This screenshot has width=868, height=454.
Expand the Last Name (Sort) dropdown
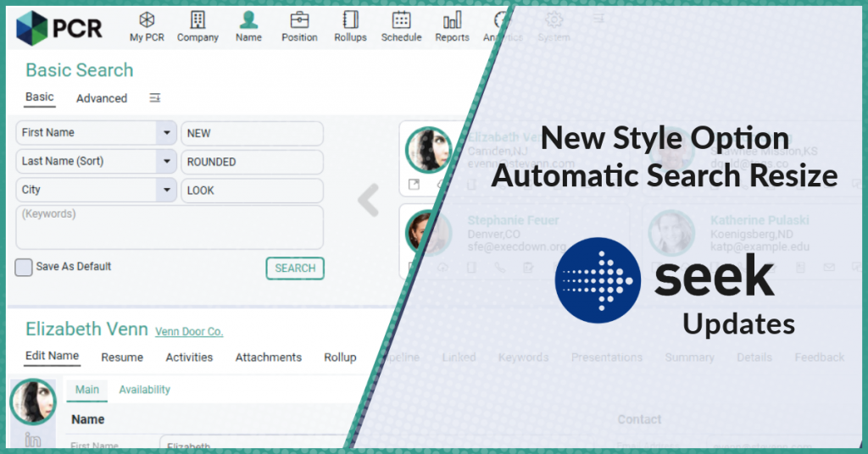coord(167,162)
